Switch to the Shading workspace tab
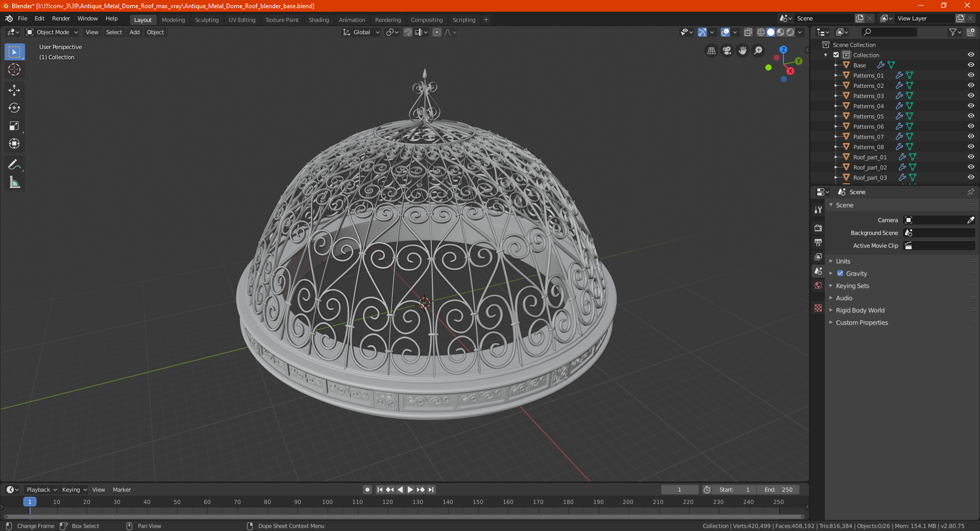The height and width of the screenshot is (531, 980). click(x=318, y=20)
